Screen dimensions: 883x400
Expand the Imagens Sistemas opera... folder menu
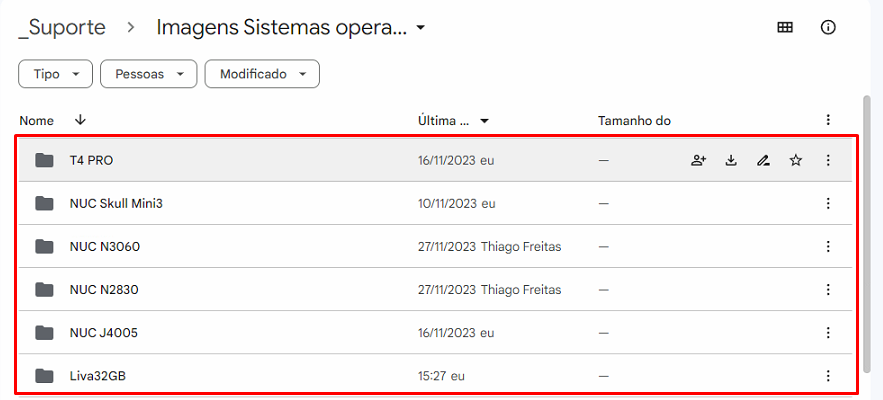click(x=421, y=28)
